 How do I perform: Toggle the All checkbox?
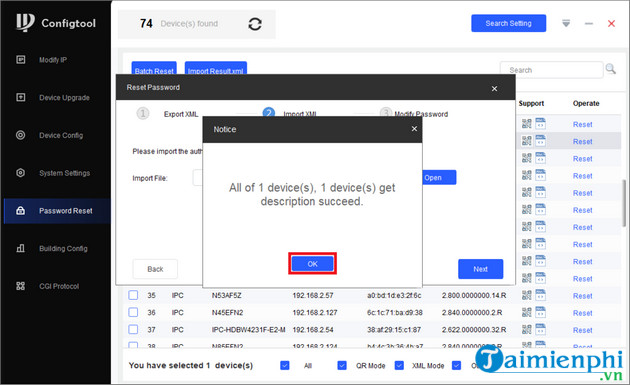[284, 365]
